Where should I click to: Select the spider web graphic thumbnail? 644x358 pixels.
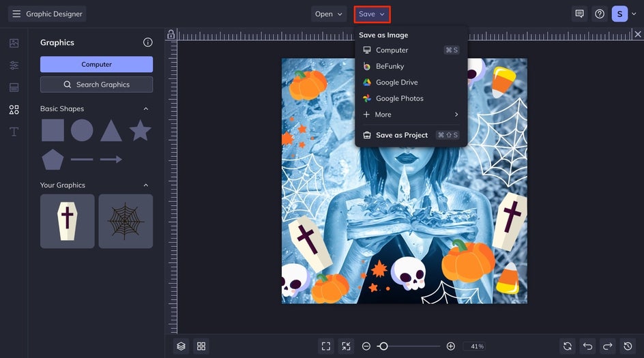pyautogui.click(x=126, y=222)
